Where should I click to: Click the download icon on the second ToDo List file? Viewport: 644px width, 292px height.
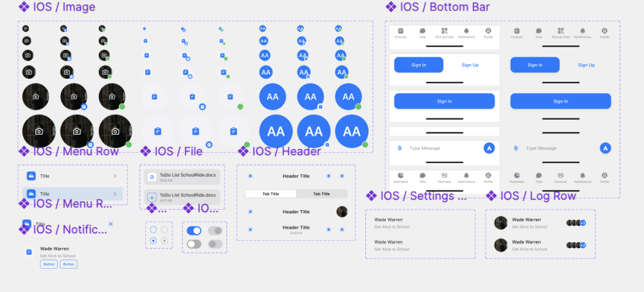click(x=151, y=196)
